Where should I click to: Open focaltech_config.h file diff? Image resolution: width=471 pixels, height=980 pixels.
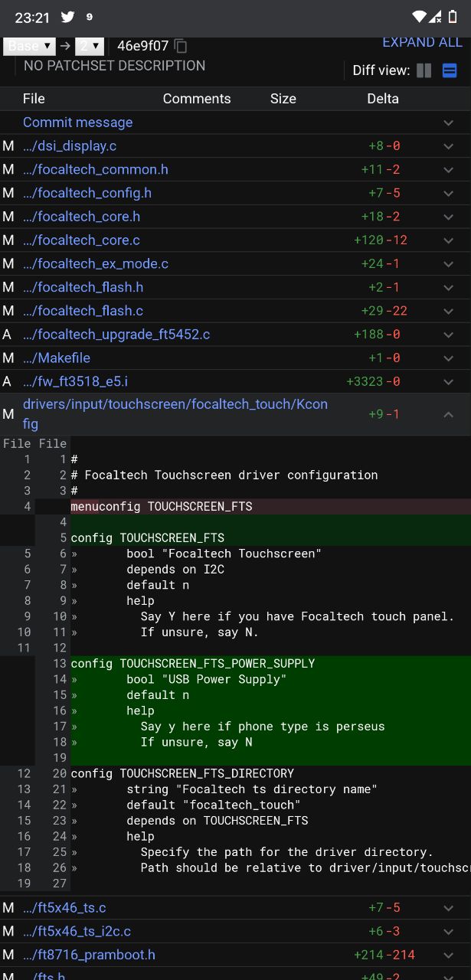(87, 193)
